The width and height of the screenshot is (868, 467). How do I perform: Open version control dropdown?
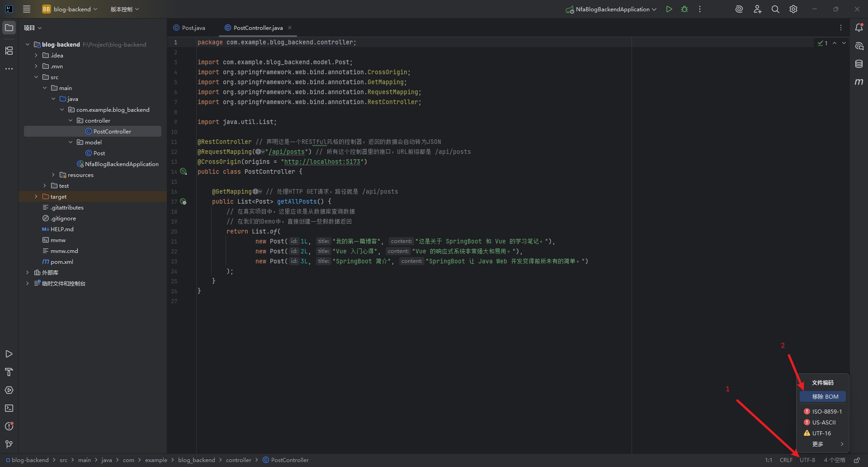(125, 9)
